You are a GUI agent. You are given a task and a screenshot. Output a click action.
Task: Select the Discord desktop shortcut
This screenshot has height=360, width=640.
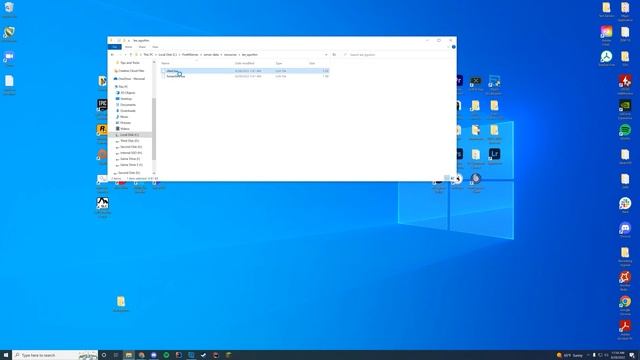pos(625,230)
